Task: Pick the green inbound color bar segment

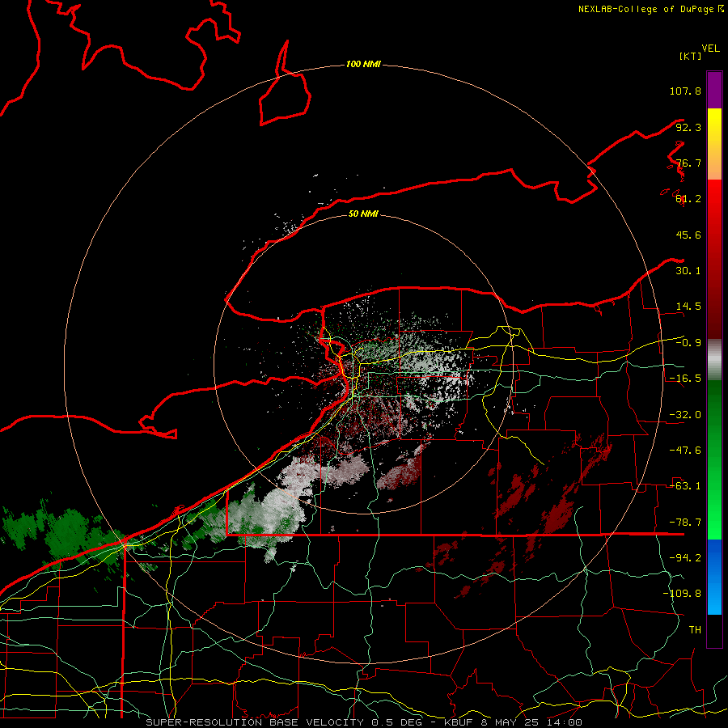Action: [714, 459]
